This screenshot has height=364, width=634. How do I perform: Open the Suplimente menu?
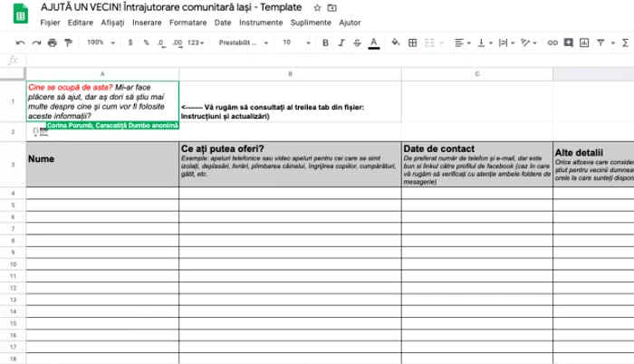[311, 23]
